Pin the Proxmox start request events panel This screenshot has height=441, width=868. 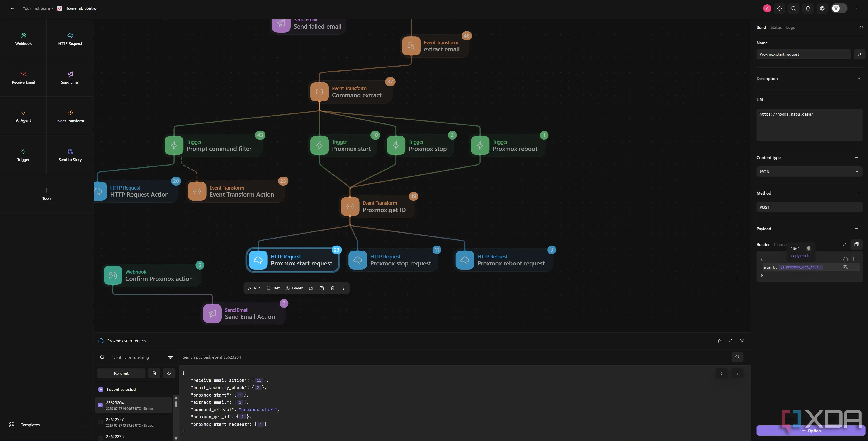click(719, 341)
